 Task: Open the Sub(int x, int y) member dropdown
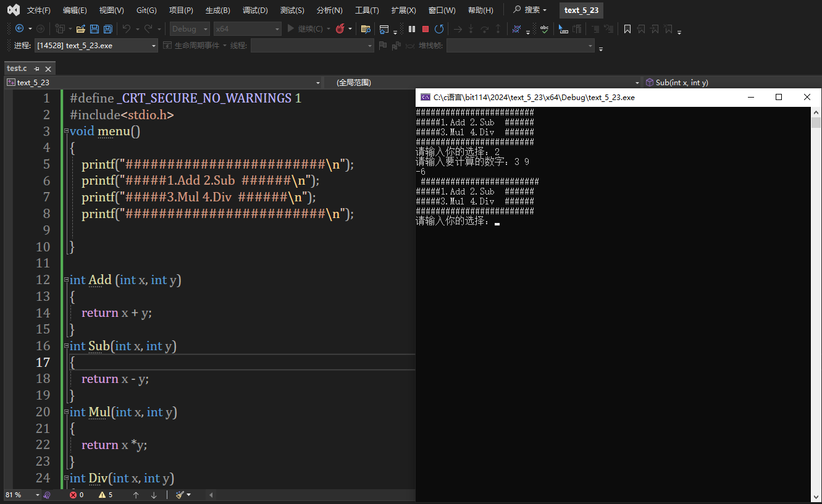click(732, 82)
